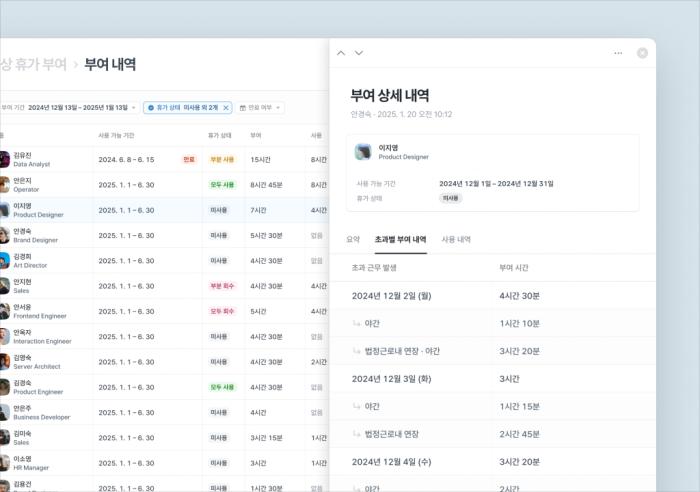Click the 미사용 badge in the detail card
Viewport: 700px width, 492px height.
click(x=450, y=198)
